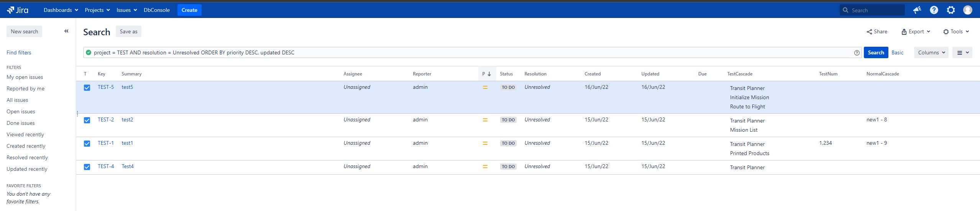980x211 pixels.
Task: Toggle the checkbox for TEST-1
Action: (x=87, y=144)
